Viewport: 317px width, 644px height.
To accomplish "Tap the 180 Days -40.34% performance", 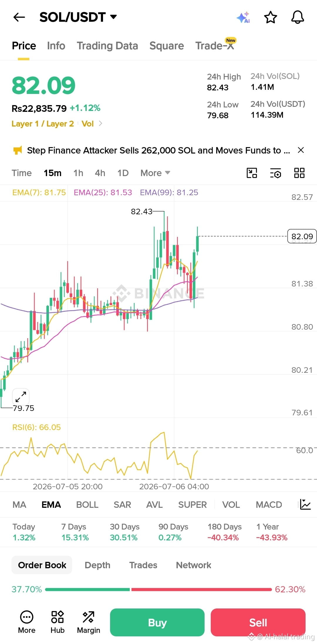I will pos(225,532).
